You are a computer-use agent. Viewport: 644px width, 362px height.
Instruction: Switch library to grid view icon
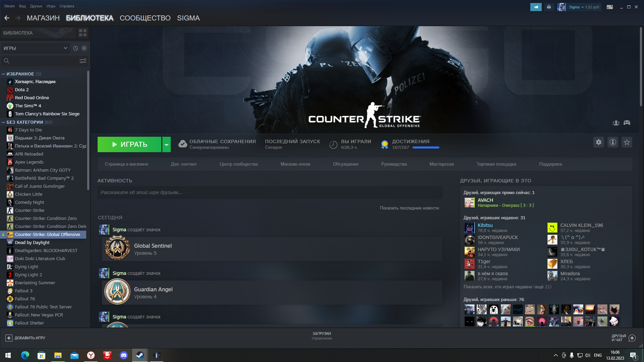click(x=83, y=33)
